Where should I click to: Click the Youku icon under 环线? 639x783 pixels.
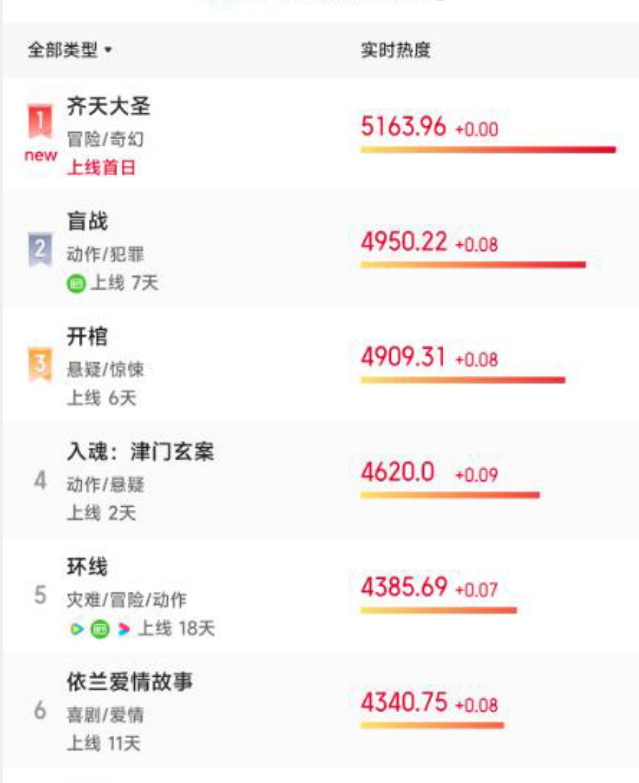pyautogui.click(x=123, y=629)
